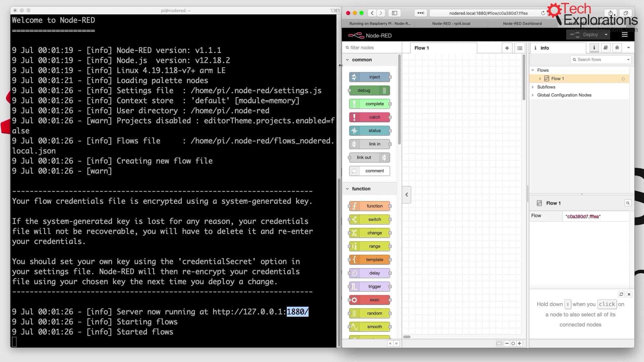The height and width of the screenshot is (362, 644).
Task: Click the function node icon
Action: (354, 205)
